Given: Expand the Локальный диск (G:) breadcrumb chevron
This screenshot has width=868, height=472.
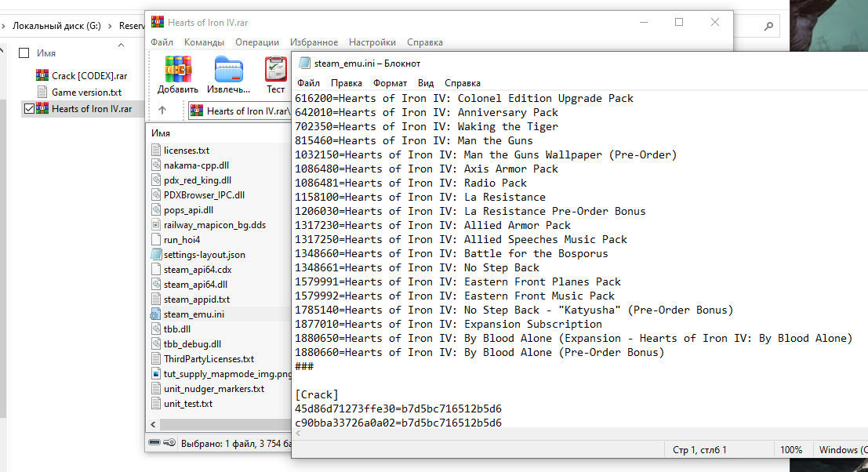Looking at the screenshot, I should [x=108, y=26].
